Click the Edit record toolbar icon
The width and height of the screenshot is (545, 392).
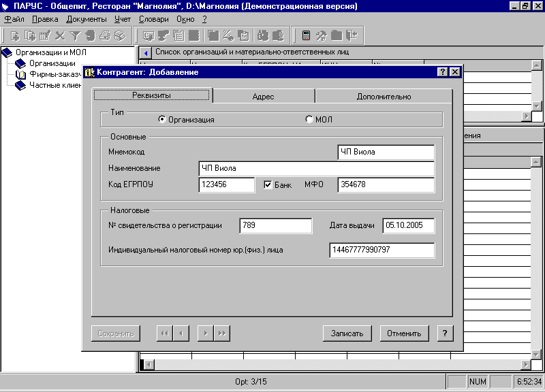coord(45,36)
